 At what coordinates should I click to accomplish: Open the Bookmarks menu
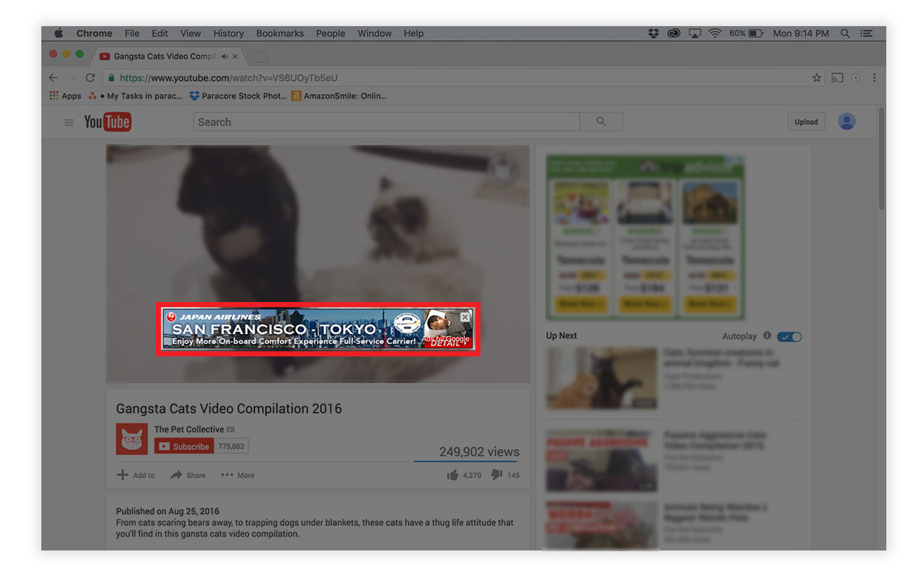click(x=280, y=33)
